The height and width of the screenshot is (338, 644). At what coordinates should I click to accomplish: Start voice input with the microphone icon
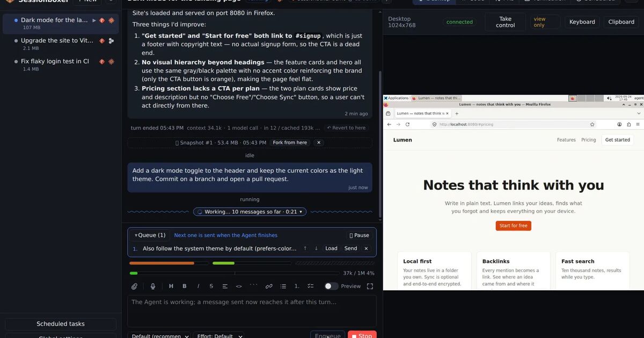[153, 286]
